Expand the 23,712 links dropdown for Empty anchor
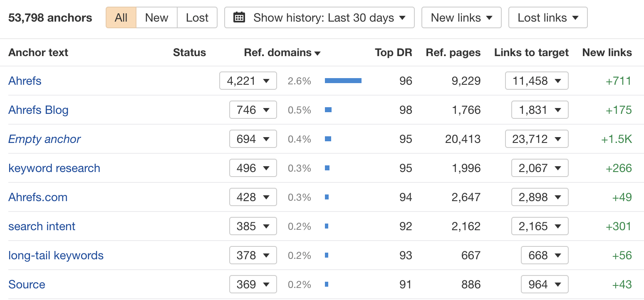This screenshot has width=644, height=300. click(537, 139)
